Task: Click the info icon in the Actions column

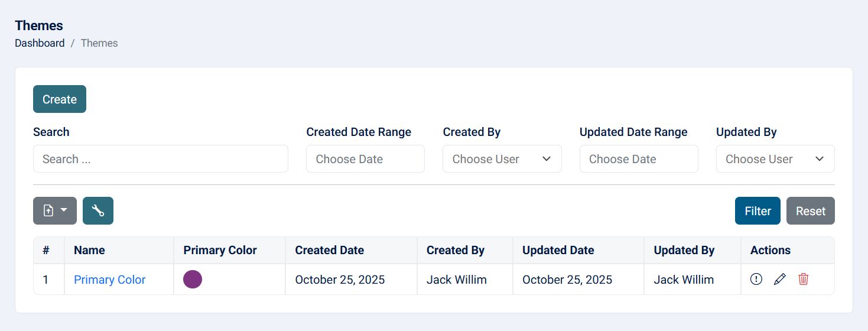Action: click(756, 279)
